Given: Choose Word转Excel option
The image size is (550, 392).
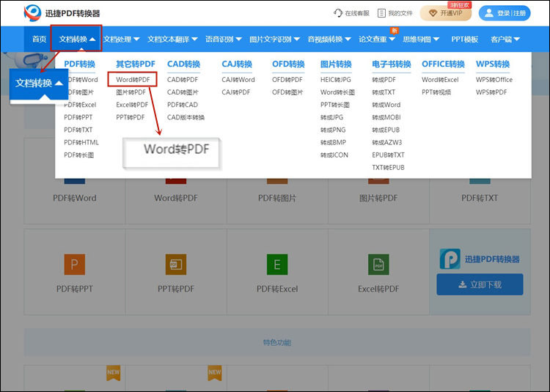Looking at the screenshot, I should (x=440, y=80).
